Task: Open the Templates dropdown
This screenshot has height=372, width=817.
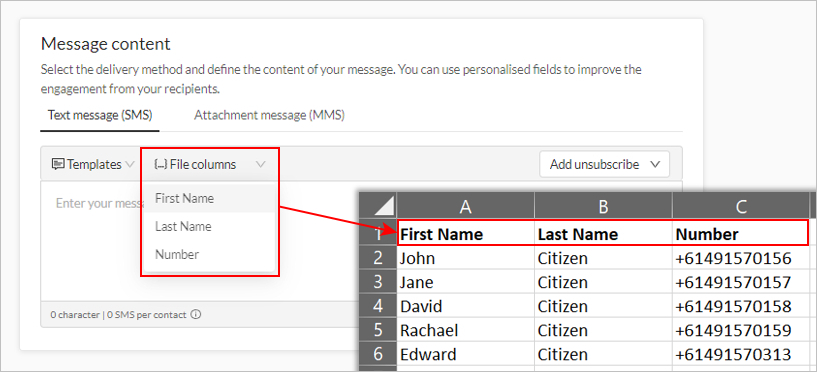Action: 93,165
